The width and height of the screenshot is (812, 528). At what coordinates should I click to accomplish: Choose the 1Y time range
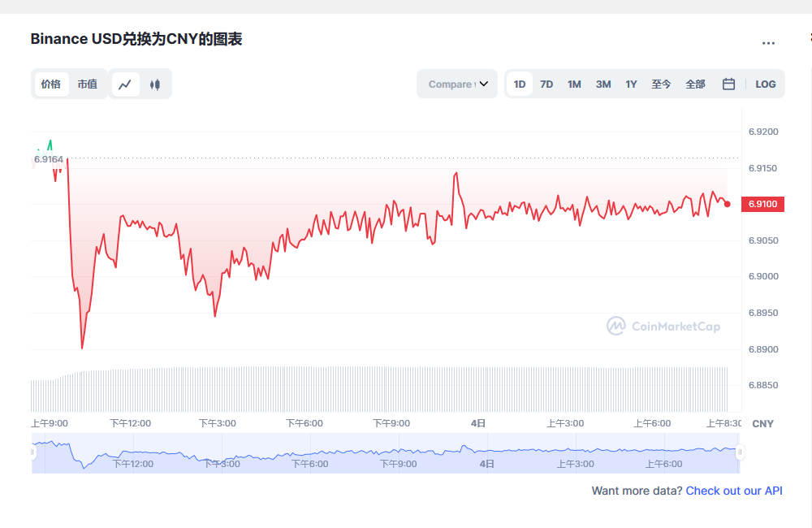tap(631, 84)
